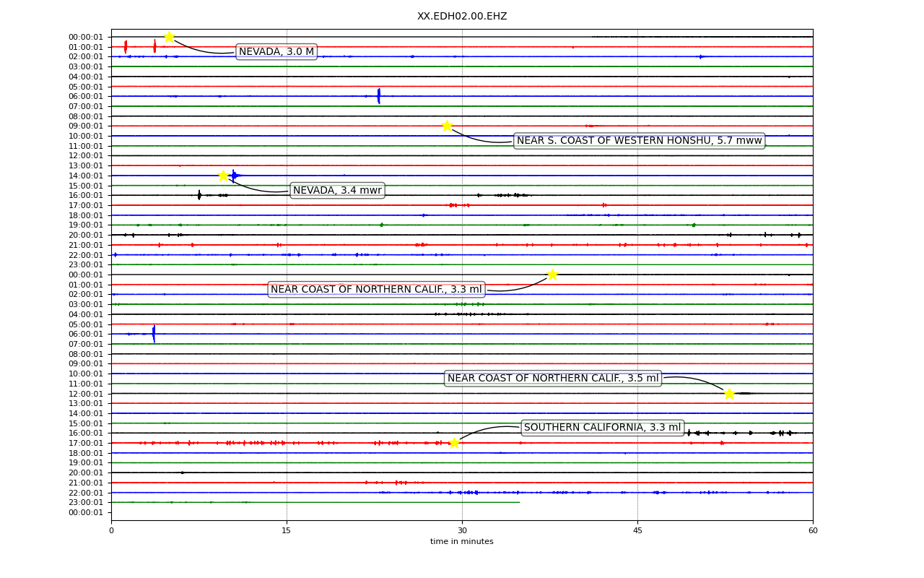This screenshot has height=578, width=924.
Task: Click the NEVADA, 3.0 M annotation label
Action: coord(276,51)
